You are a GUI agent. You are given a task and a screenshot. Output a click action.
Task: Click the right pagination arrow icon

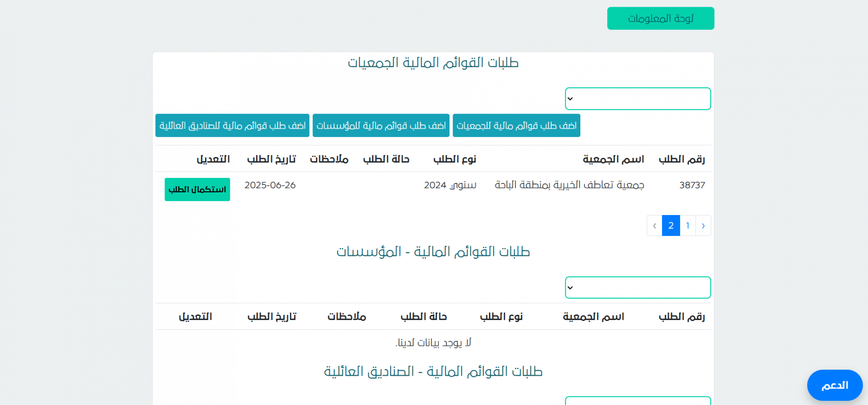coord(703,225)
